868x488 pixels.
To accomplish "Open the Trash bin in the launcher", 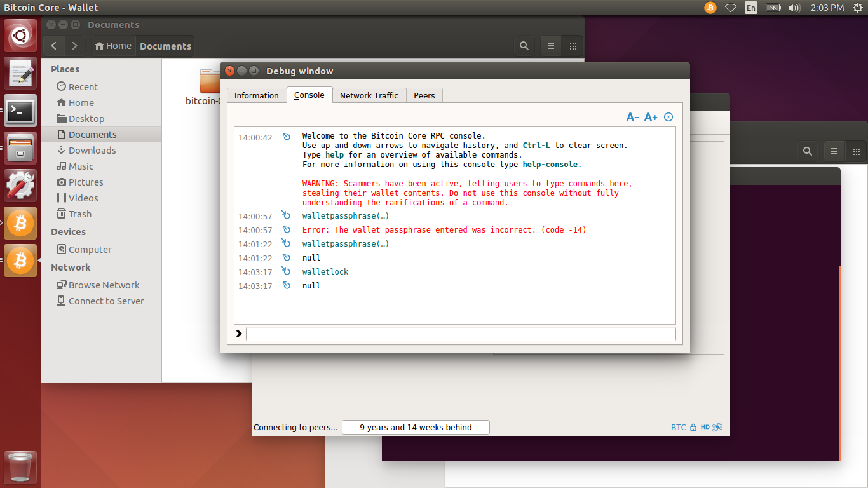I will 20,468.
